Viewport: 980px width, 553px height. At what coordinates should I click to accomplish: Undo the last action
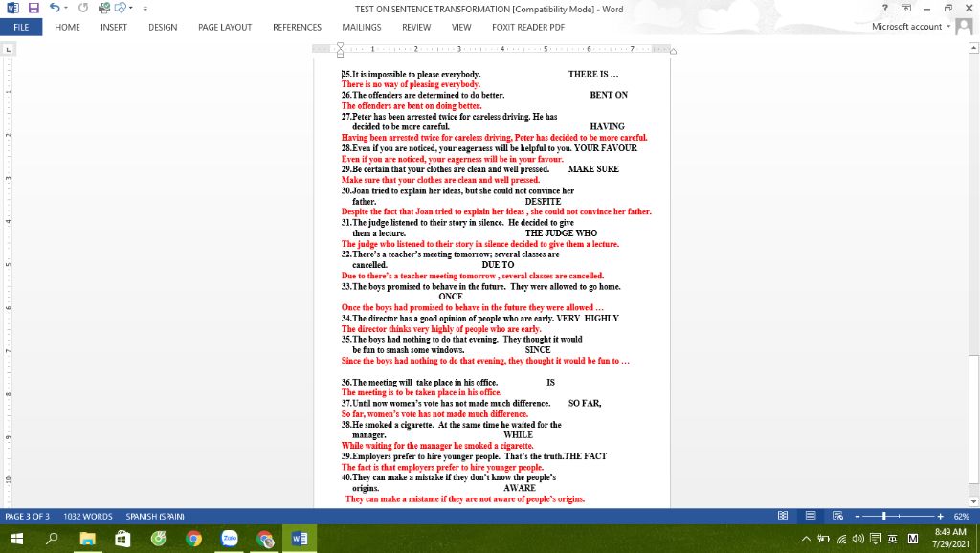click(55, 8)
